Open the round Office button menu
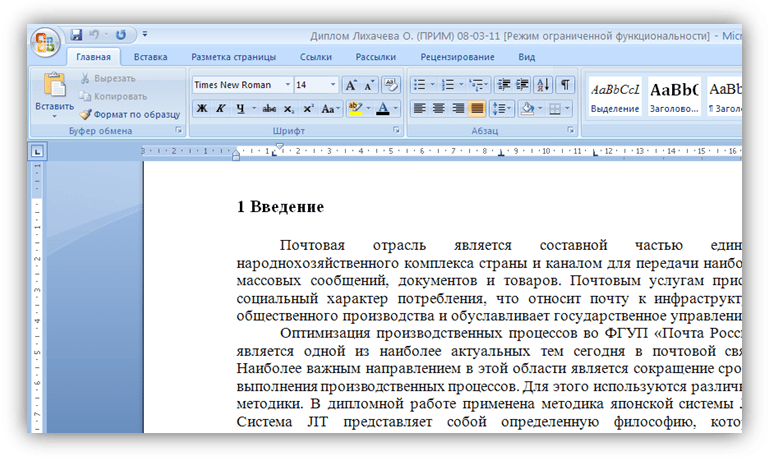 pyautogui.click(x=45, y=43)
